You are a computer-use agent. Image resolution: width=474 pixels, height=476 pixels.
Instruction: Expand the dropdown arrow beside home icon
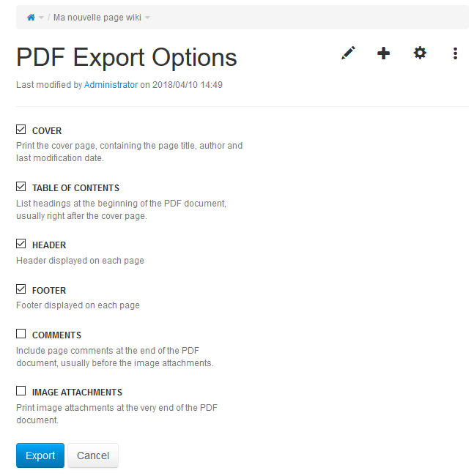[x=41, y=18]
